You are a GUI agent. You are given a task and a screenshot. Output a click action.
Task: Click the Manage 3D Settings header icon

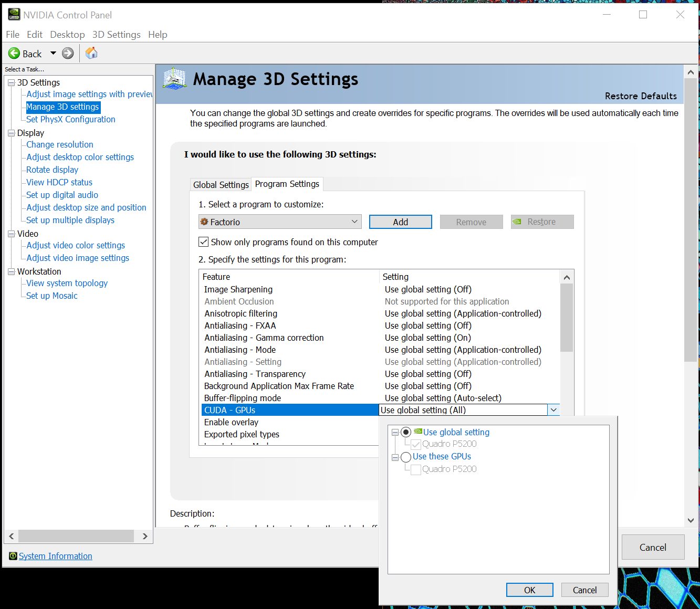(x=175, y=79)
